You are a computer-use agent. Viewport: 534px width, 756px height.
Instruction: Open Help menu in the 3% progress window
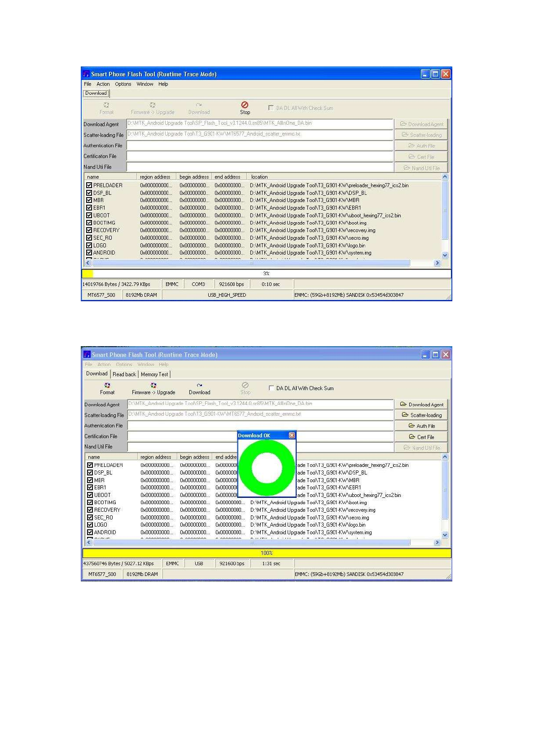coord(163,84)
